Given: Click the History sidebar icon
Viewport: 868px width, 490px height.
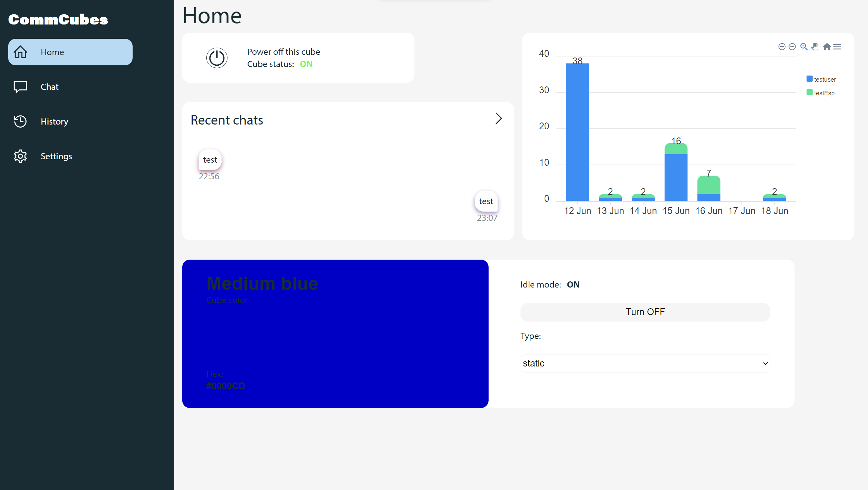Looking at the screenshot, I should coord(20,121).
